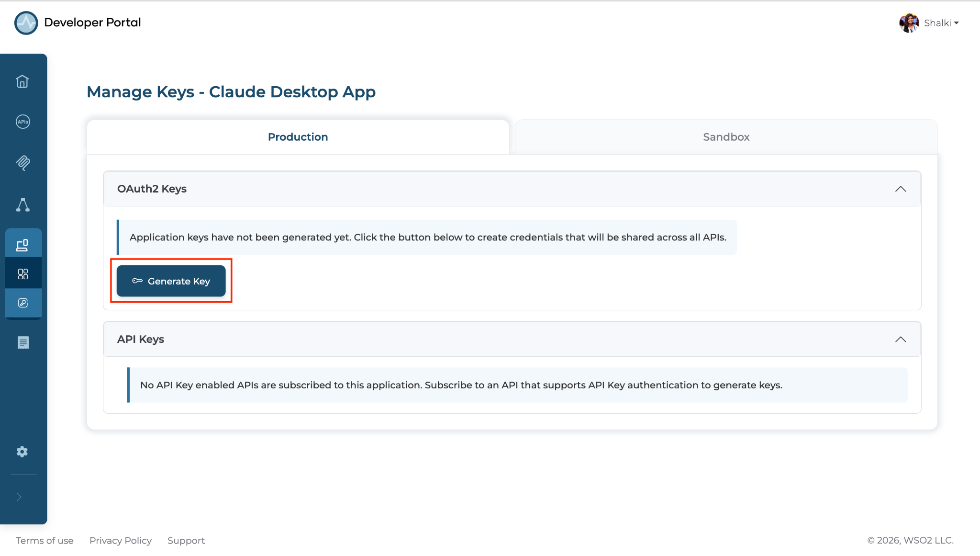Click the 'Manage Keys - Claude Desktop App' heading
980x556 pixels.
pos(231,92)
